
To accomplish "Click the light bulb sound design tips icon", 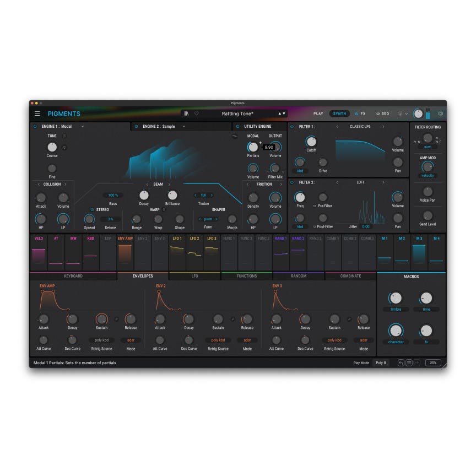I will pyautogui.click(x=400, y=113).
